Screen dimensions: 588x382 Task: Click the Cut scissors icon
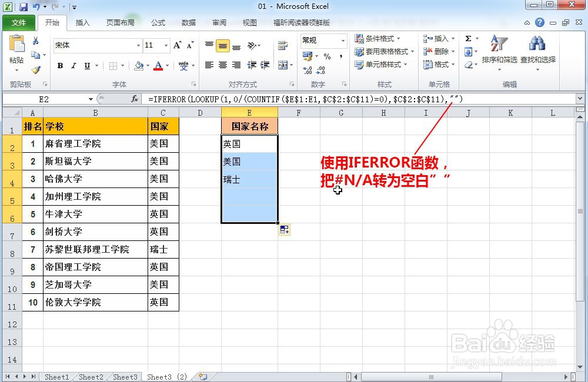pyautogui.click(x=36, y=41)
